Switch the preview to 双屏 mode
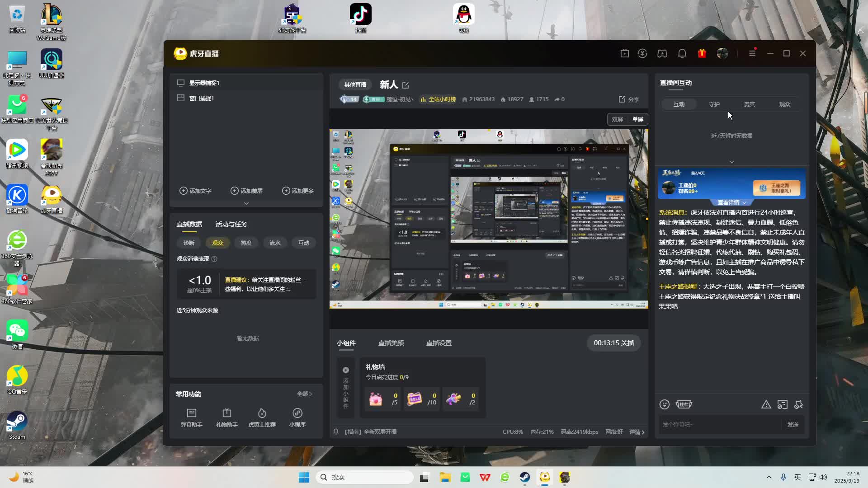868x488 pixels. click(617, 119)
